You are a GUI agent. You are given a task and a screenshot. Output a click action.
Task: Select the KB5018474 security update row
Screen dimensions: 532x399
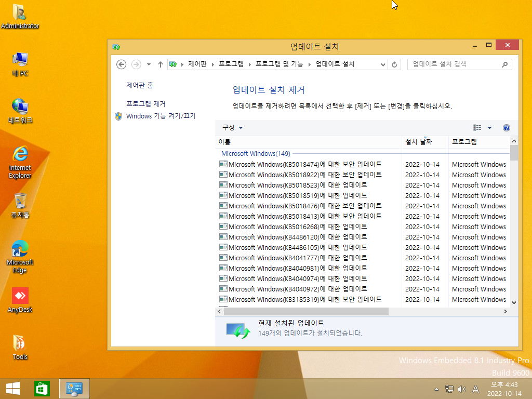point(362,164)
